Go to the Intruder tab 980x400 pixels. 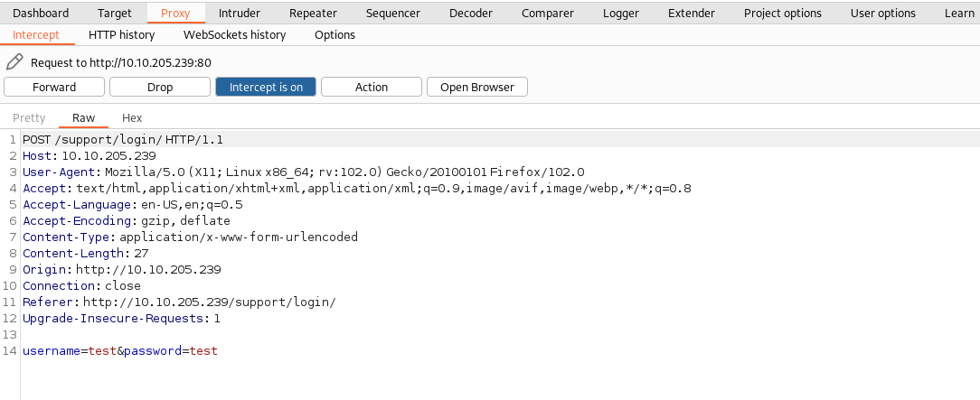240,13
